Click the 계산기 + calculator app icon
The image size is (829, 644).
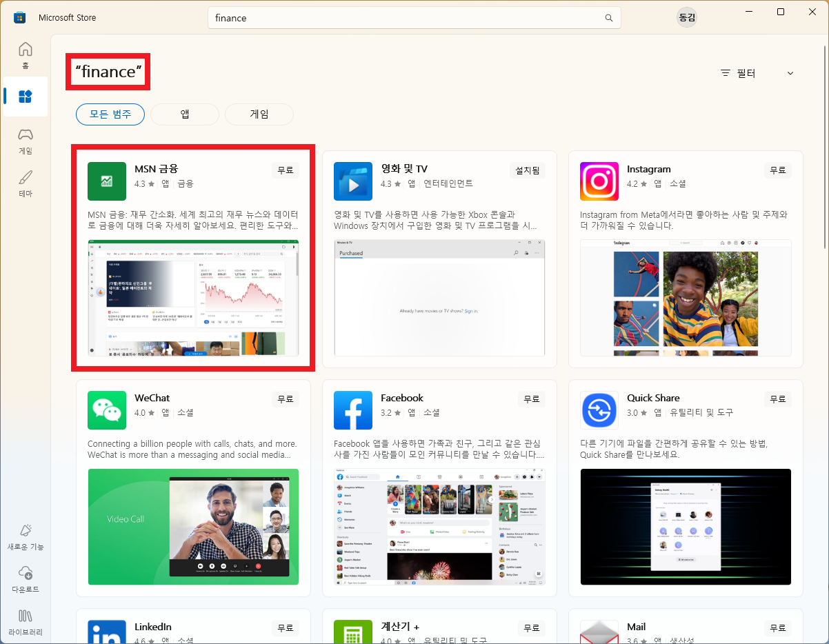[353, 632]
